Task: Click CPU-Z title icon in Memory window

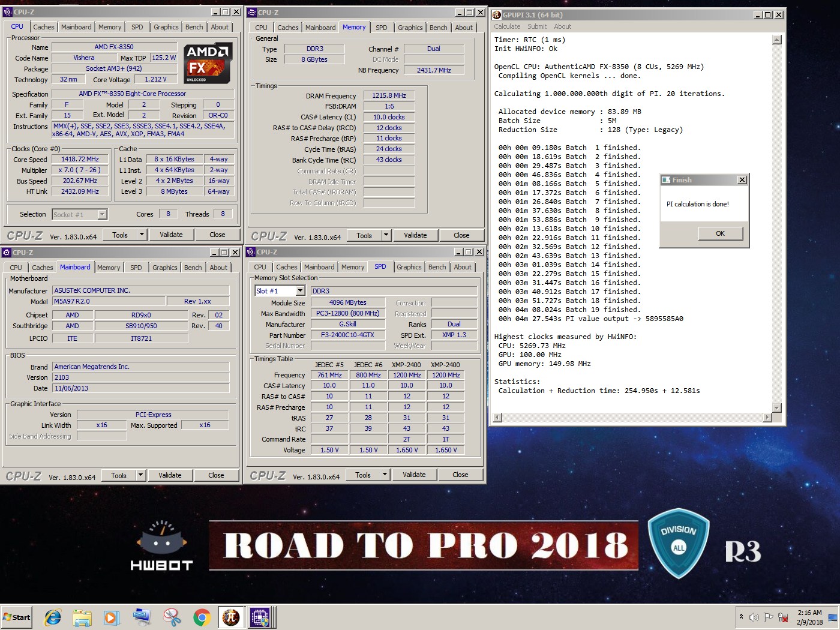Action: pyautogui.click(x=252, y=13)
